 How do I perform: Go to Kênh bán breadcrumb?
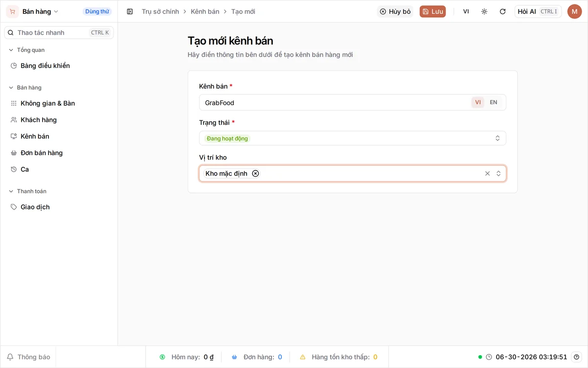click(x=205, y=11)
